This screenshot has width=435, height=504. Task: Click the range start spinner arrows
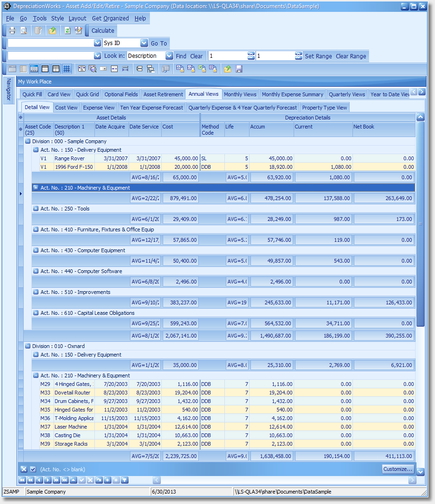coord(251,56)
